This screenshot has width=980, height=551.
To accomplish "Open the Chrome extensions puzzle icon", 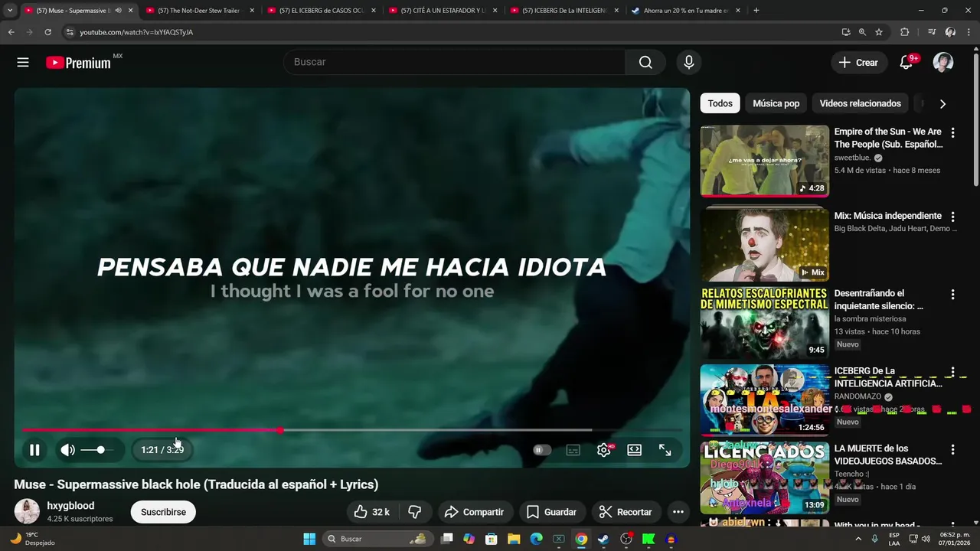I will (904, 32).
